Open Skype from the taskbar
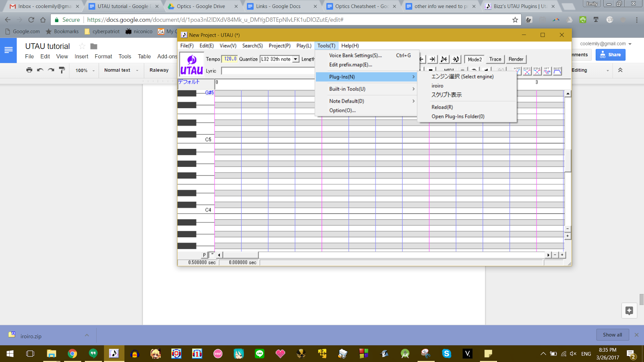The height and width of the screenshot is (362, 644). point(446,354)
